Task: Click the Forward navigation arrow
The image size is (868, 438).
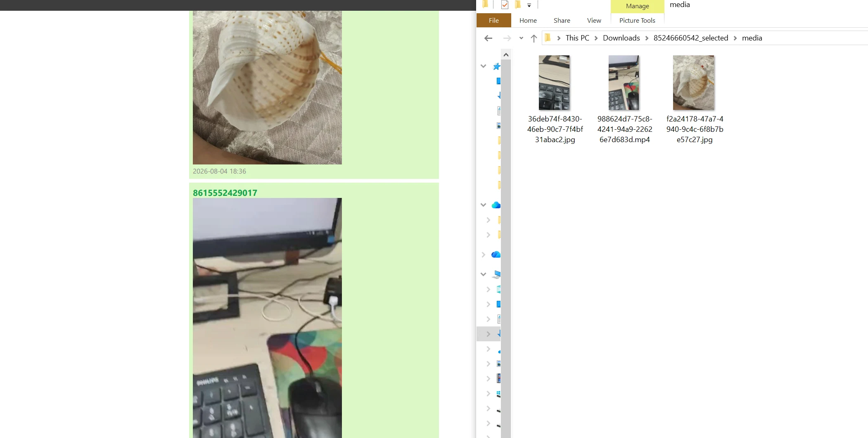Action: click(x=507, y=38)
